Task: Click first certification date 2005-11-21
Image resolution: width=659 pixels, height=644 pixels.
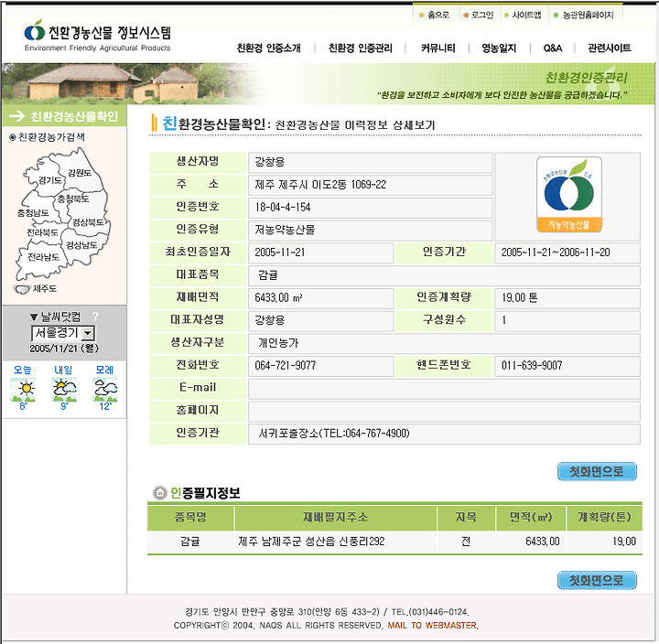Action: click(280, 252)
